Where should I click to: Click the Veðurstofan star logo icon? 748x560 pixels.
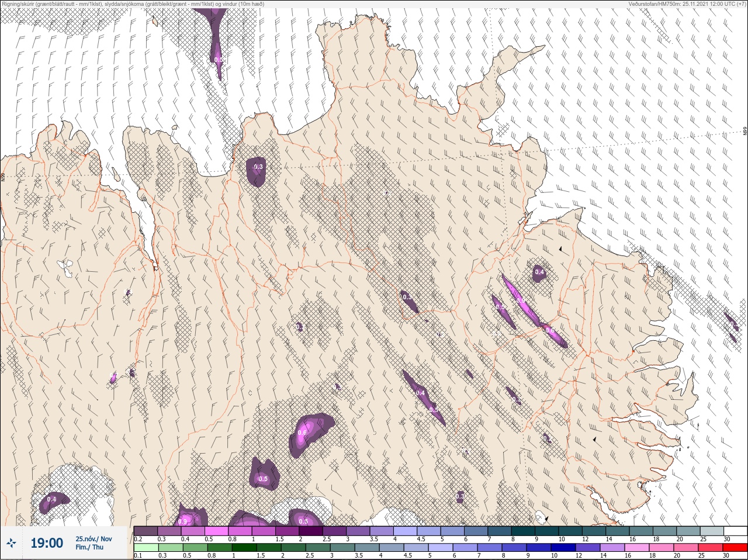point(12,543)
